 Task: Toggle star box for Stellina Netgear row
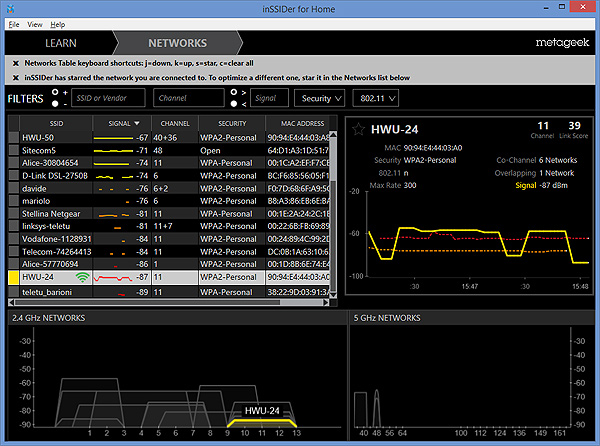click(x=14, y=213)
